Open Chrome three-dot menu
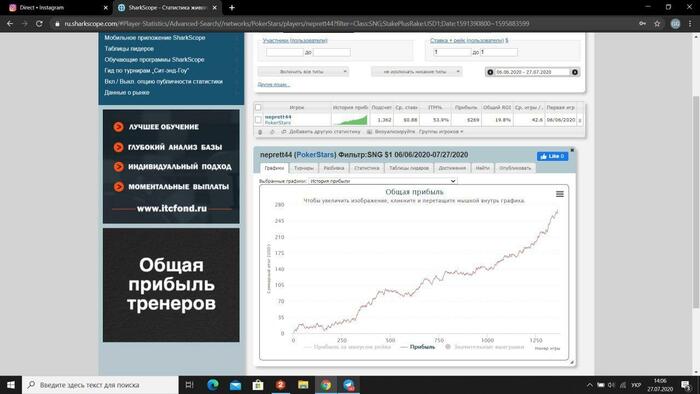The image size is (700, 394). tap(691, 24)
